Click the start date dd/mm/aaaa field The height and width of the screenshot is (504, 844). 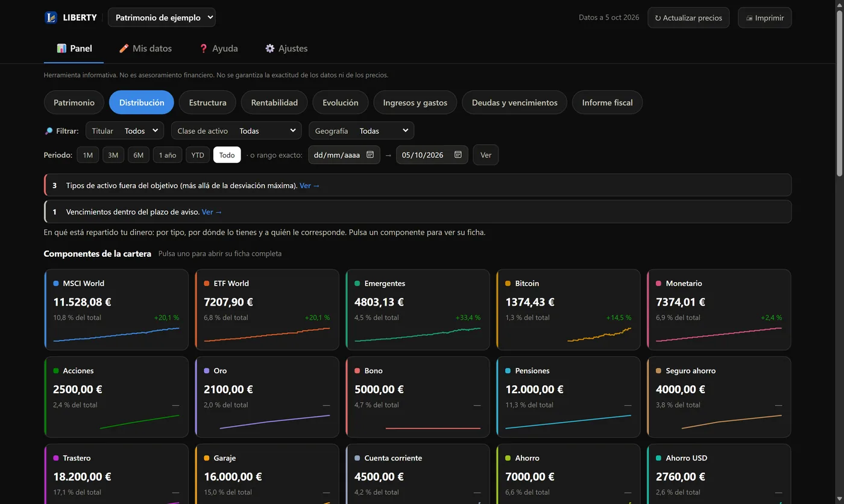pos(344,155)
